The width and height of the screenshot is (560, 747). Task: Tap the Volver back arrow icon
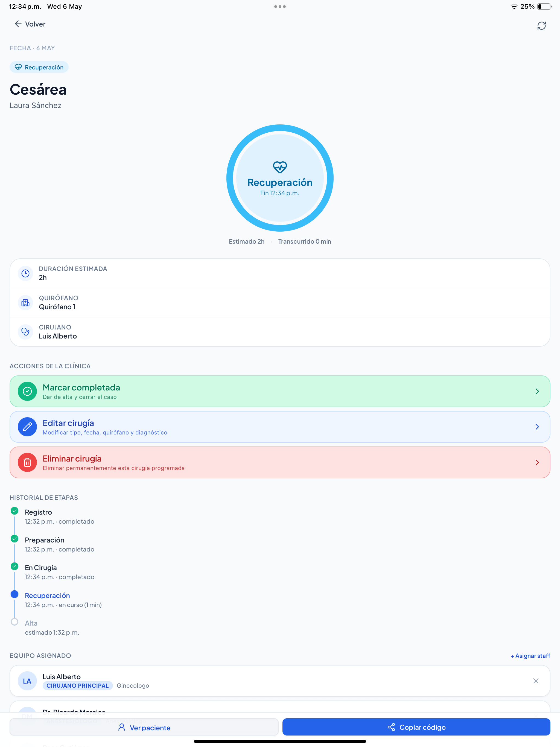tap(18, 24)
